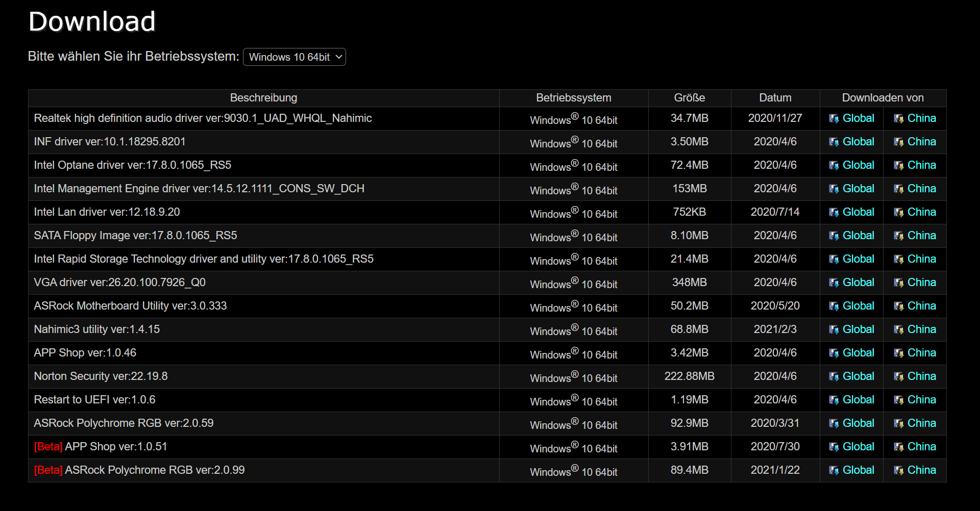Click China download icon for Intel Lan driver
Image resolution: width=980 pixels, height=511 pixels.
[899, 213]
